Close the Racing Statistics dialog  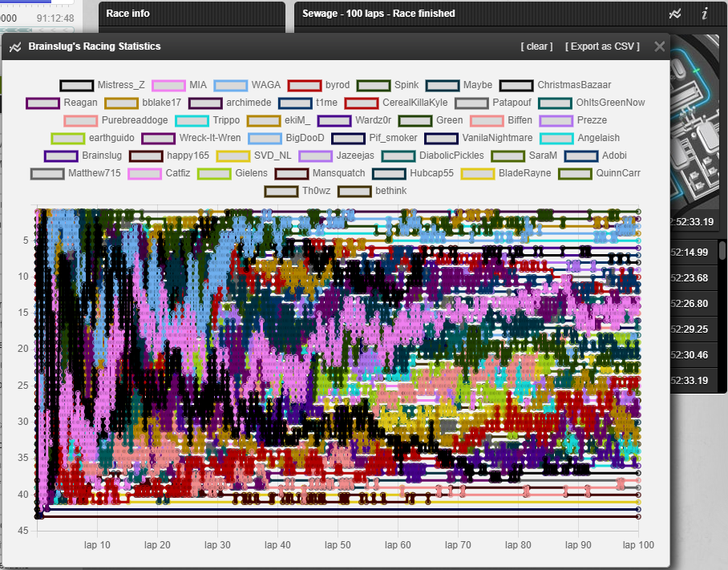coord(659,46)
